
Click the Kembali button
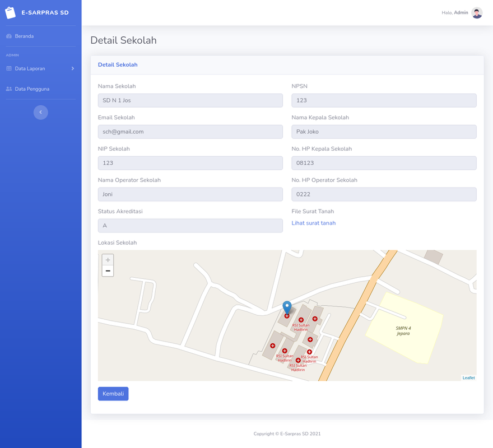tap(113, 394)
